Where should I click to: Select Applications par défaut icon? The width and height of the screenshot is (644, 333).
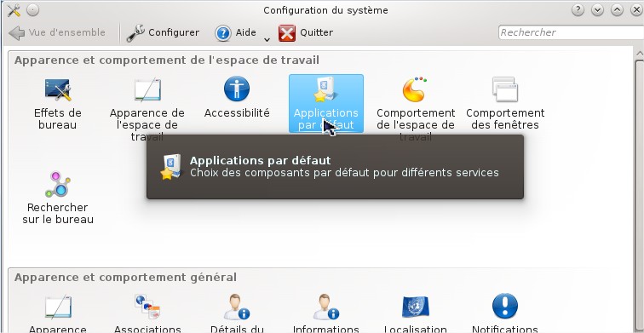pos(326,103)
